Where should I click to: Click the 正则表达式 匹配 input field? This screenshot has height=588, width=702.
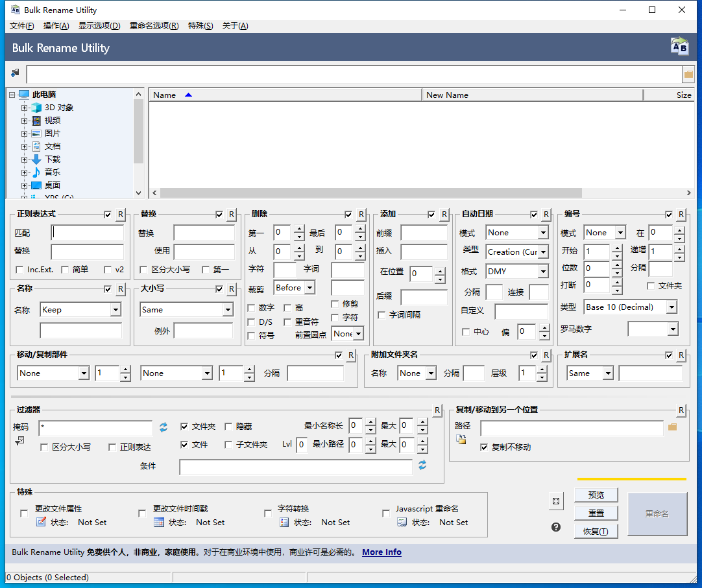[87, 233]
